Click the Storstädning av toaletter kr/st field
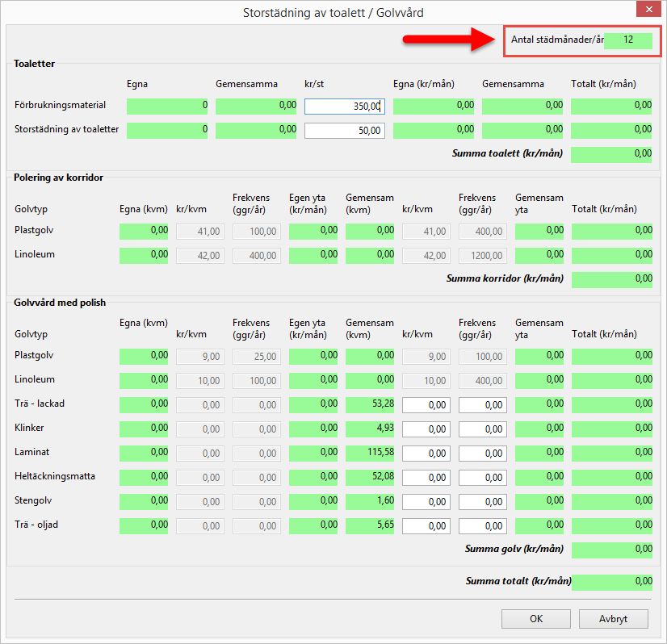This screenshot has width=667, height=644. point(345,130)
